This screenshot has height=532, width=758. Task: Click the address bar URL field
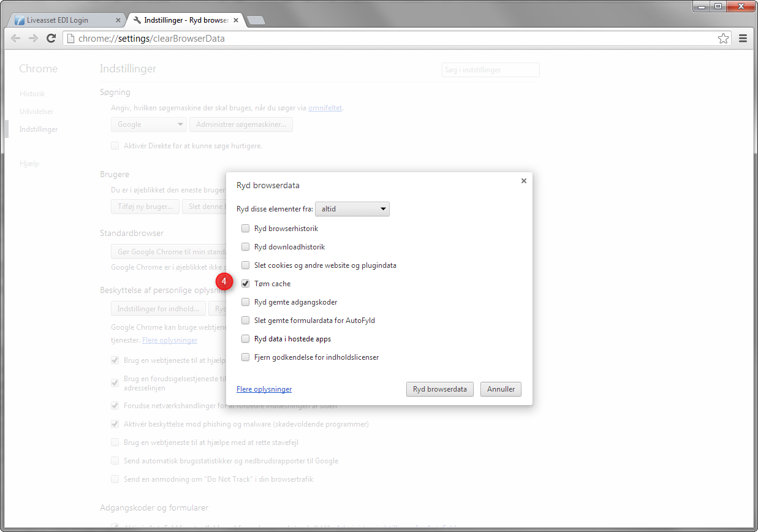(x=392, y=39)
